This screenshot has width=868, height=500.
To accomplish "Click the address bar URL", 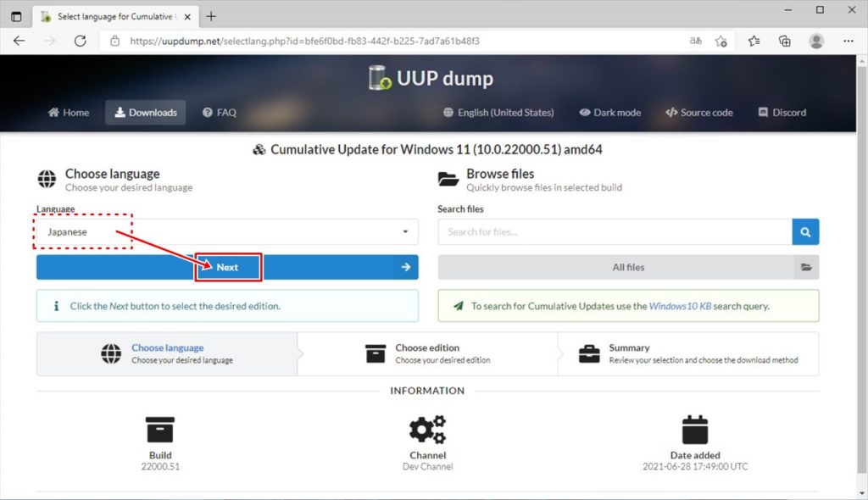I will pos(304,41).
